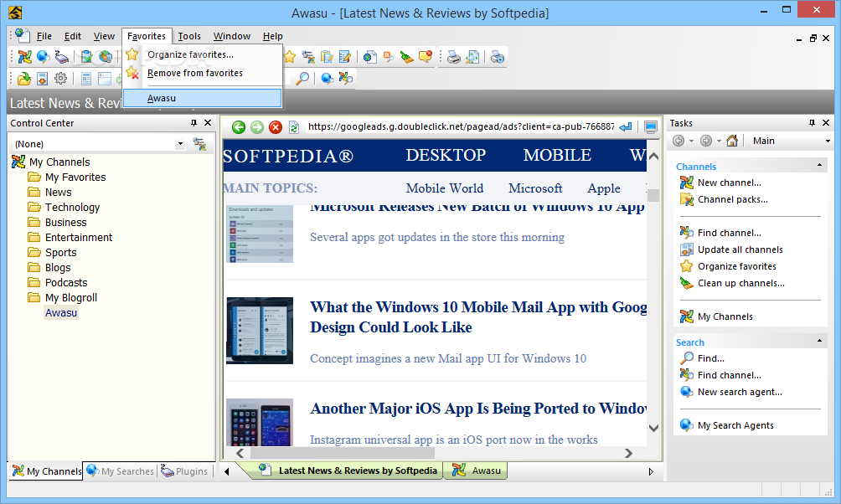Open the Main dropdown in Tasks pane
Screen dimensions: 841x504
(x=828, y=141)
